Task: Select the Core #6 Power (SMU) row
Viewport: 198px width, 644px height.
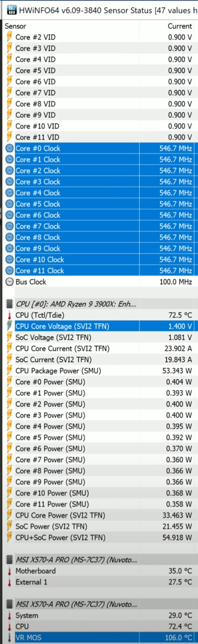Action: pyautogui.click(x=99, y=449)
